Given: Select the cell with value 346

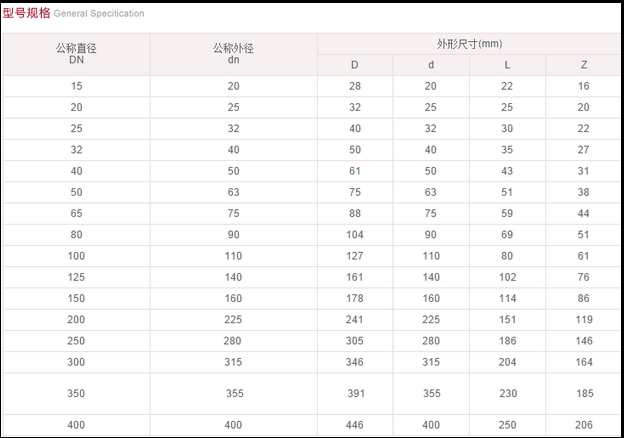Looking at the screenshot, I should pyautogui.click(x=355, y=362).
